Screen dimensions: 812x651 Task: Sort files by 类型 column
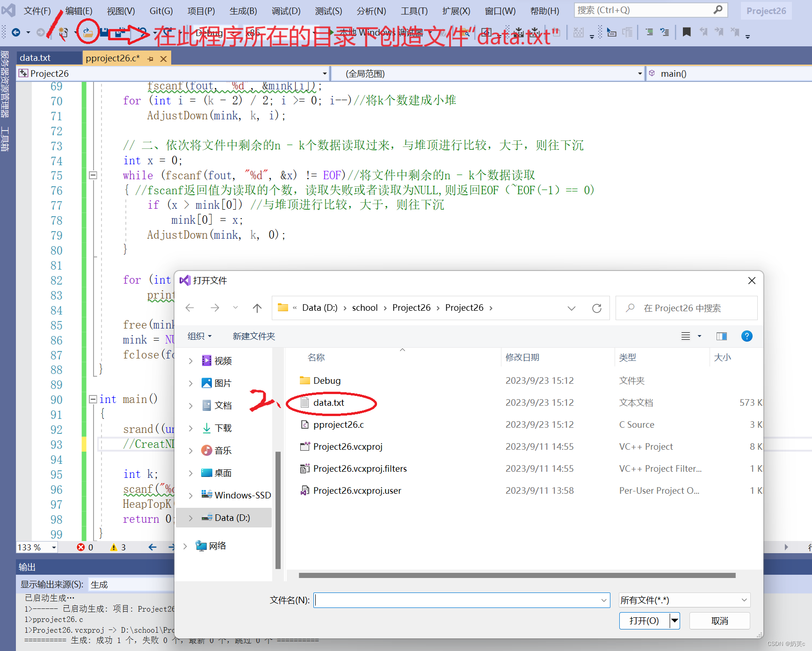click(628, 357)
